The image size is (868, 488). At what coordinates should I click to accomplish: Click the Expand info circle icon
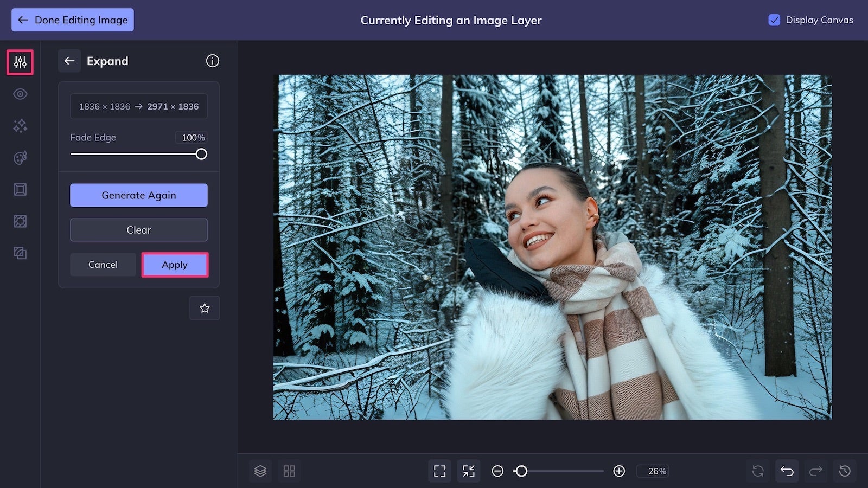(x=212, y=61)
